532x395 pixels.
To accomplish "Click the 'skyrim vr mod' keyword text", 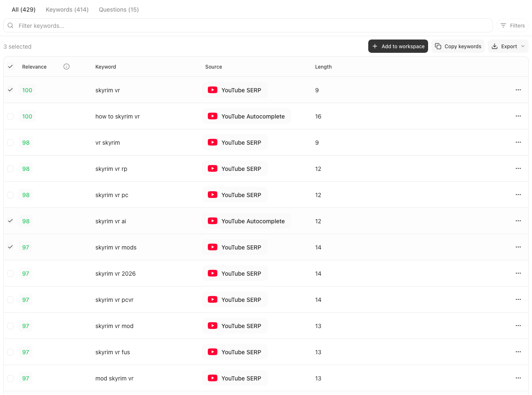I will tap(114, 326).
